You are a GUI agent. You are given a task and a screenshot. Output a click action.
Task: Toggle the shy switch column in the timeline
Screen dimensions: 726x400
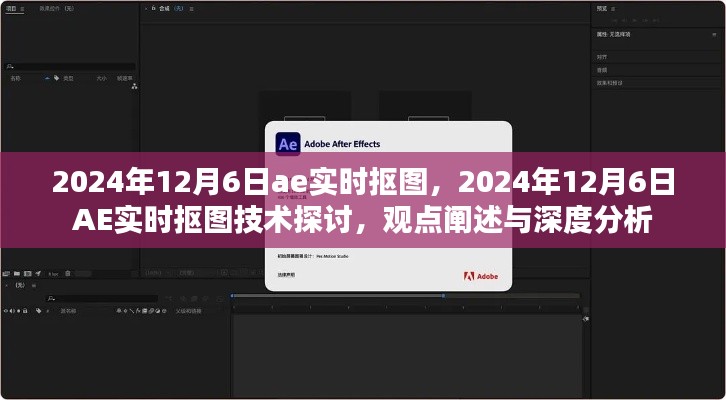tap(119, 311)
